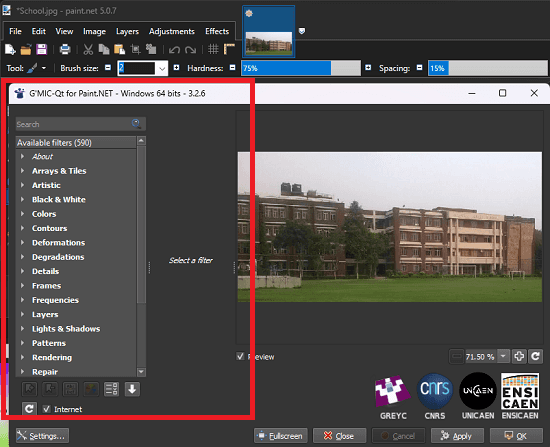550x447 pixels.
Task: Open the Settings... button
Action: (x=42, y=436)
